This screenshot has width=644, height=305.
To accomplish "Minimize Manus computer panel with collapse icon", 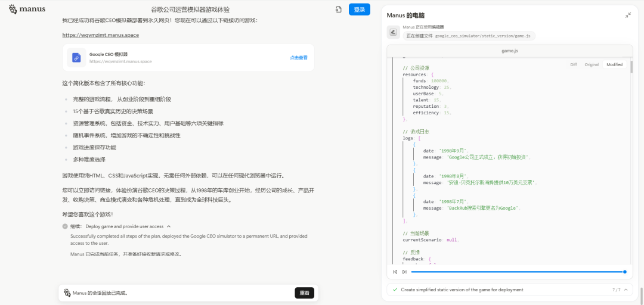I will 628,15.
